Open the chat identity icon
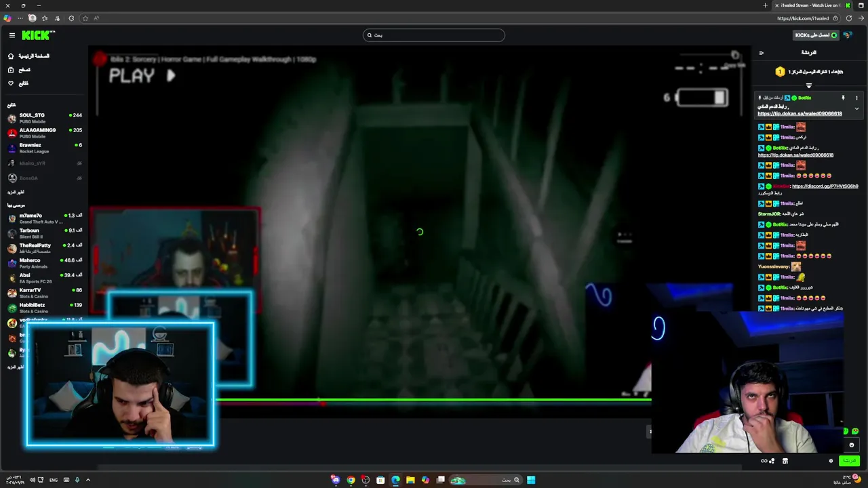This screenshot has height=488, width=868. [x=772, y=461]
